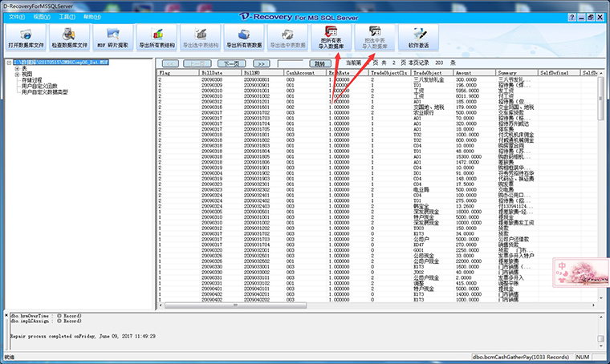Click the TradeObject column header

[x=432, y=73]
